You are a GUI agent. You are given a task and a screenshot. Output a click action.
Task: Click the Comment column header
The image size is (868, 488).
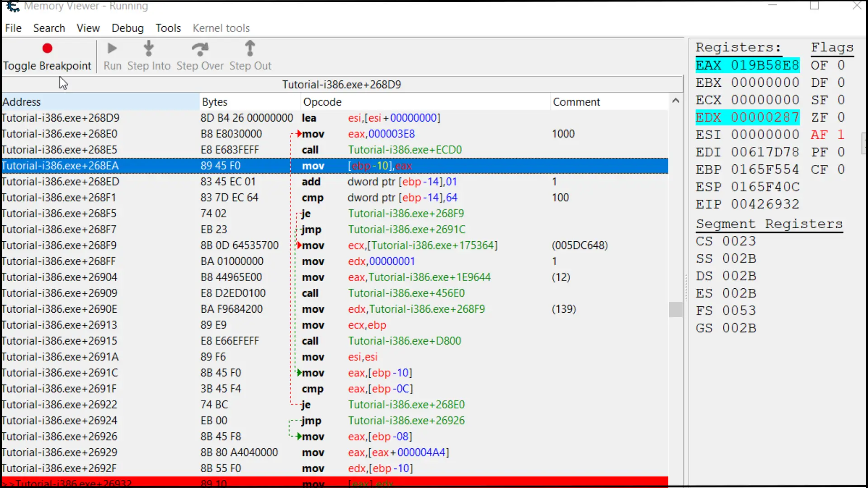(x=609, y=102)
